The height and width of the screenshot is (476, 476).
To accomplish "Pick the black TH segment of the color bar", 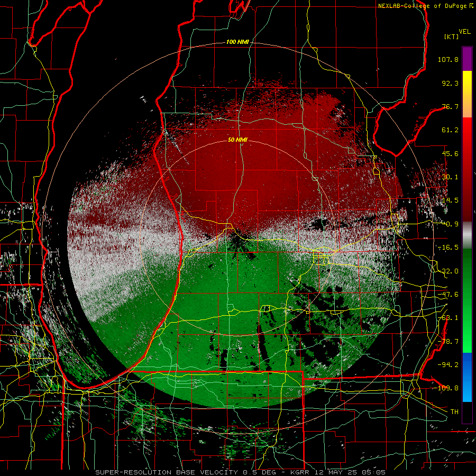I will pyautogui.click(x=467, y=412).
